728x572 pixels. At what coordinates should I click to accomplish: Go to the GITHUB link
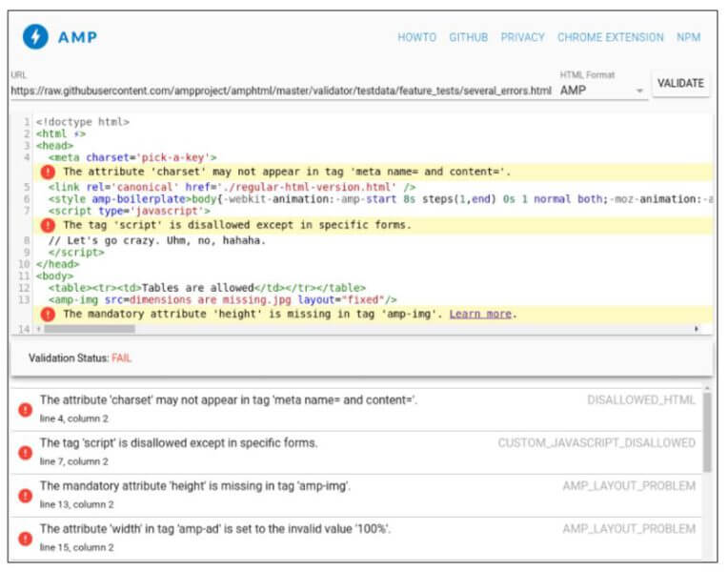468,38
